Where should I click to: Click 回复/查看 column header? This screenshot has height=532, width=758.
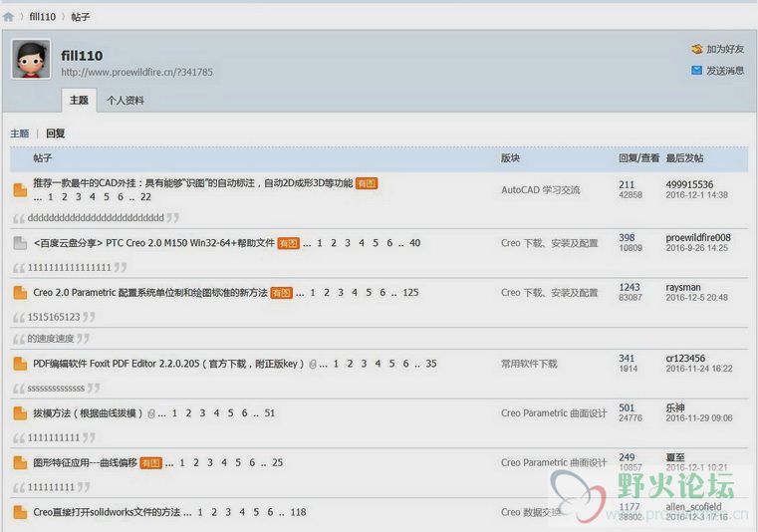coord(638,158)
